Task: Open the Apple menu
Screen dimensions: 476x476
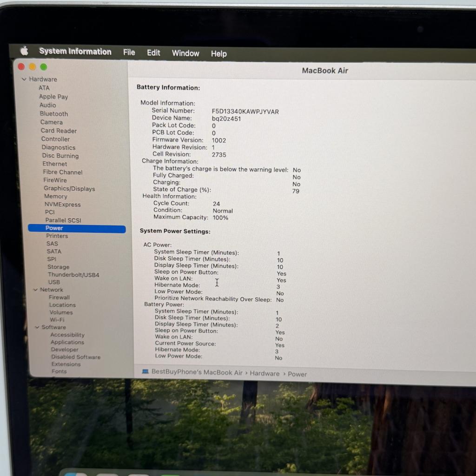Action: (x=24, y=51)
